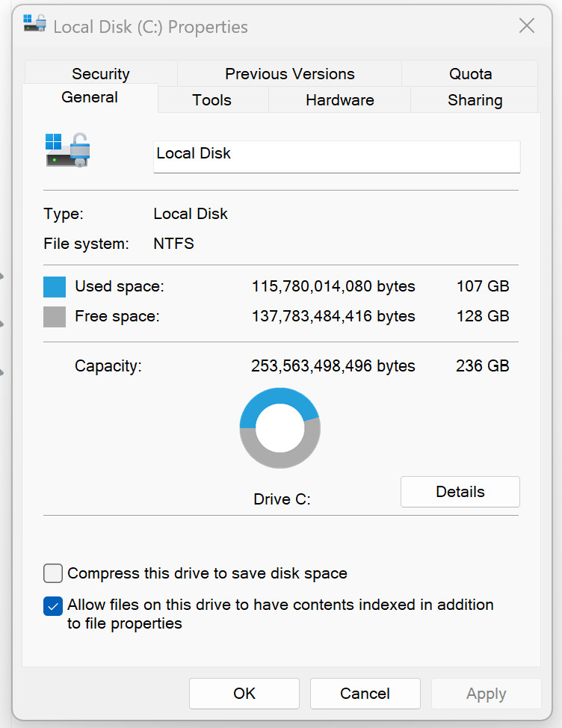Click the Local Disk name field
Image resolution: width=562 pixels, height=728 pixels.
[336, 156]
